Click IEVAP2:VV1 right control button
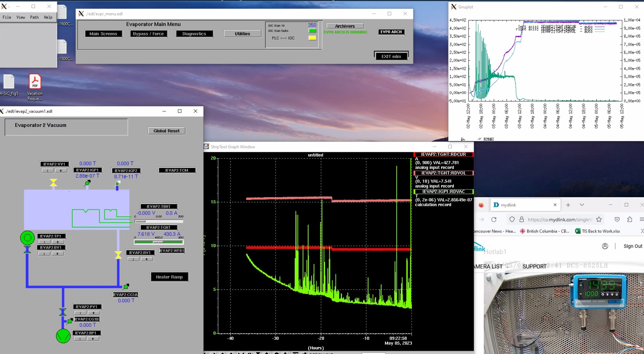The height and width of the screenshot is (354, 644). tap(61, 170)
